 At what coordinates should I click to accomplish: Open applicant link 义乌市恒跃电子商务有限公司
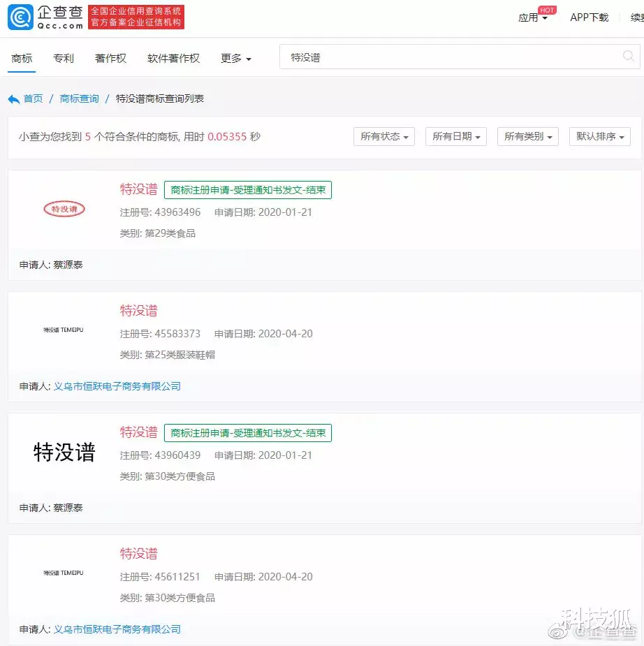117,385
